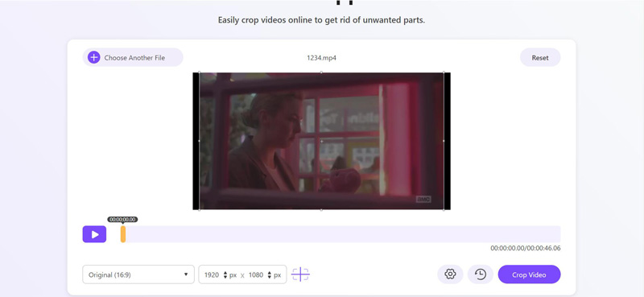Click the width stepper arrows
The height and width of the screenshot is (297, 644).
click(225, 274)
